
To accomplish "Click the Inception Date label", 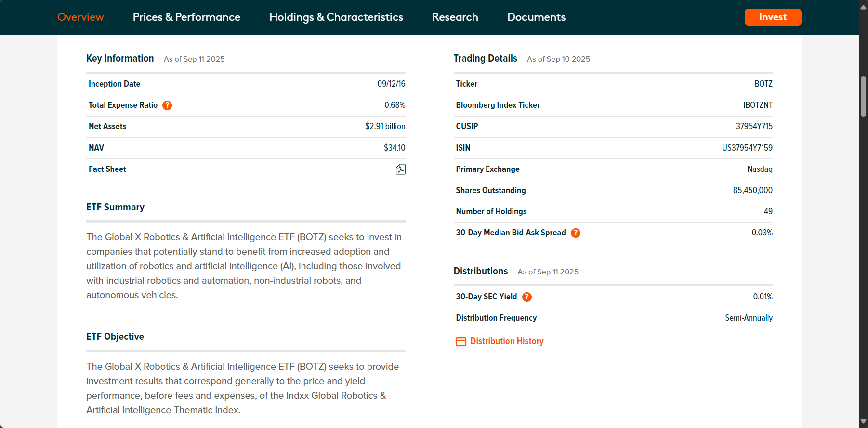I will pyautogui.click(x=114, y=84).
